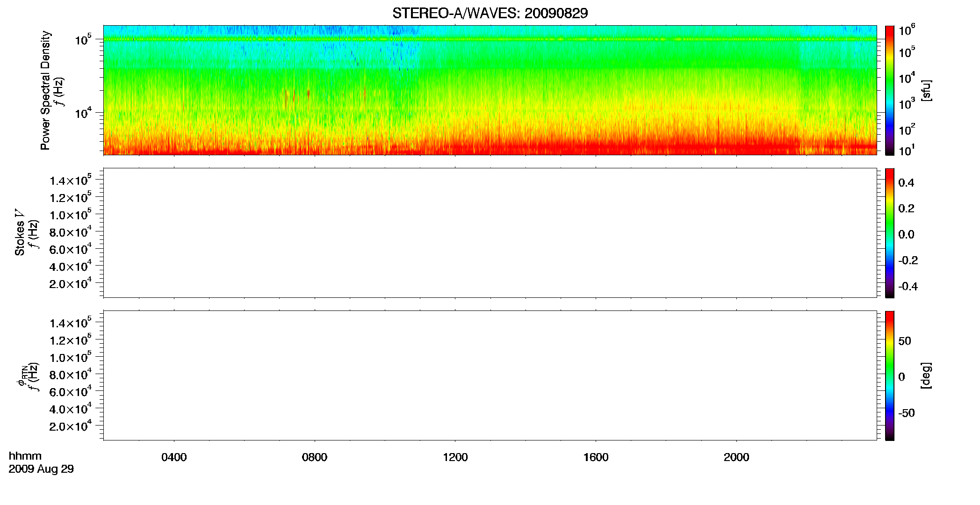Screen dimensions: 980x505
Task: Click the 2000 time tick label
Action: point(736,457)
